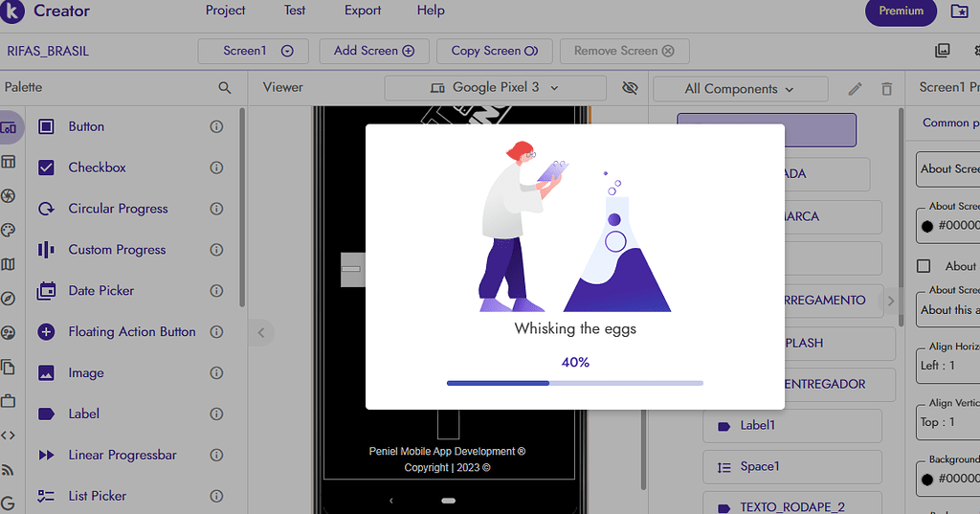Open the Help menu

coord(431,11)
